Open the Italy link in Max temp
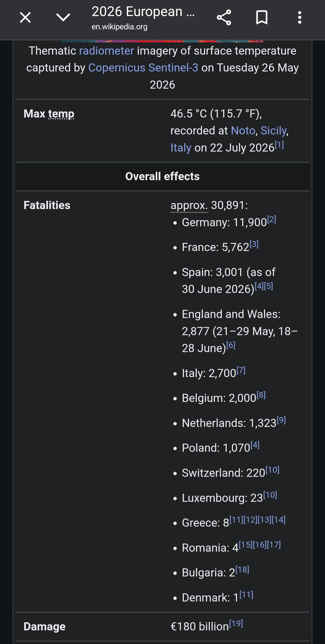Viewport: 325px width, 644px height. click(181, 148)
